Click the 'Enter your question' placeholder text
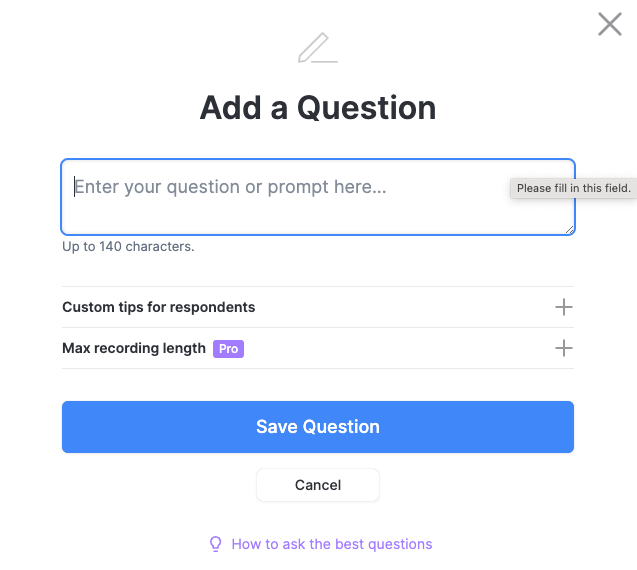 [x=231, y=187]
